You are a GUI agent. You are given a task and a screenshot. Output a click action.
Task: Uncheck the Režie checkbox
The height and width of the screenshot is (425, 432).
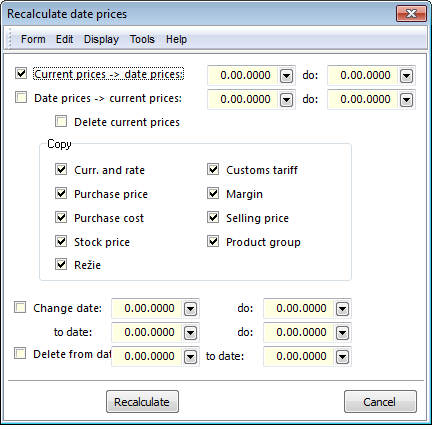tap(61, 265)
